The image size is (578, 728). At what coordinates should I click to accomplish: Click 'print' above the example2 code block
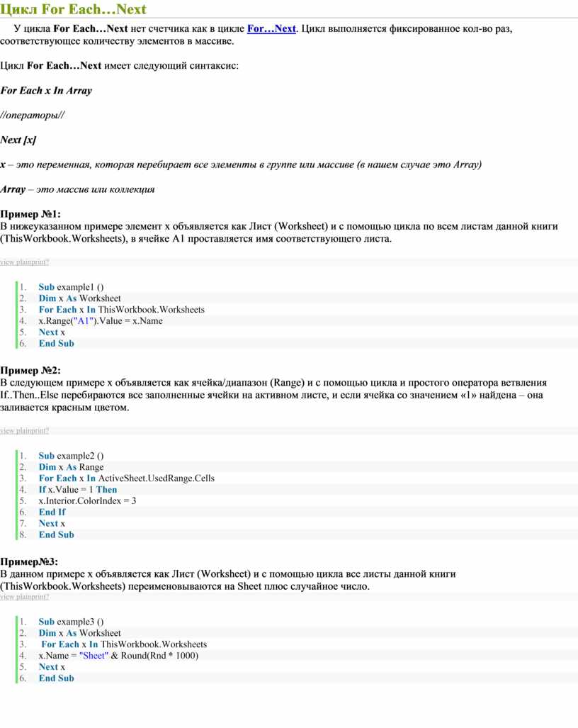(x=38, y=431)
